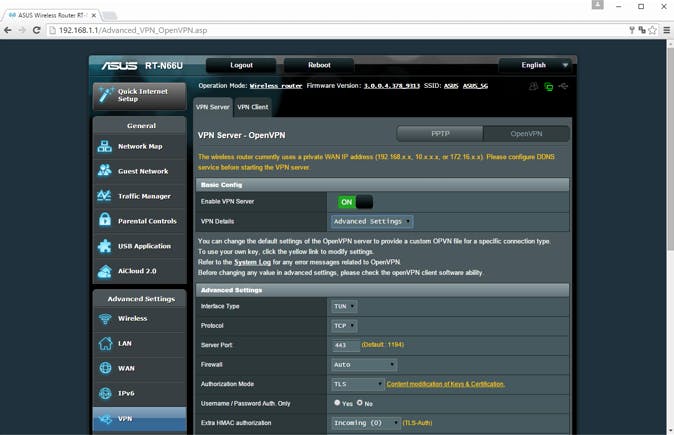This screenshot has height=435, width=674.
Task: Click the Wireless router operation mode link
Action: 276,86
